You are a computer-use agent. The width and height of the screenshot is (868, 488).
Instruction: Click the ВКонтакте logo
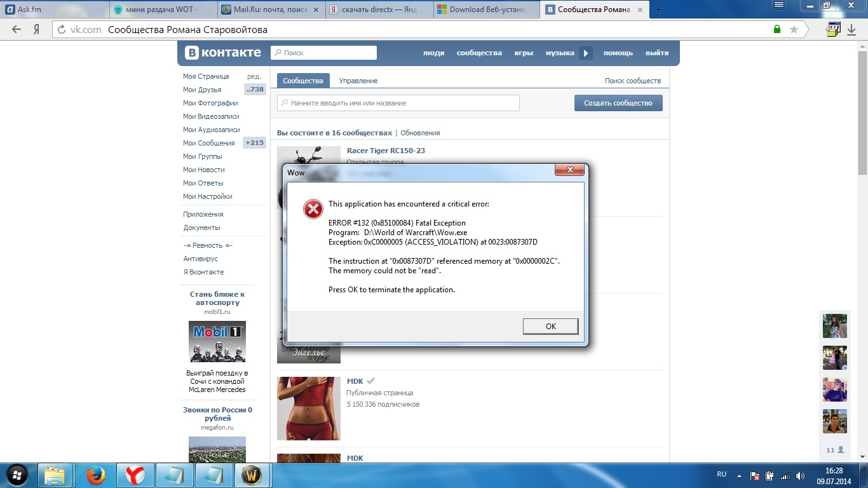pos(222,53)
